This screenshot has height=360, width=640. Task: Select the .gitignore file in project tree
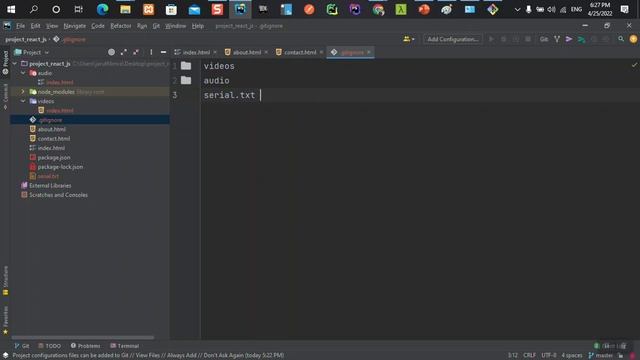pyautogui.click(x=51, y=120)
